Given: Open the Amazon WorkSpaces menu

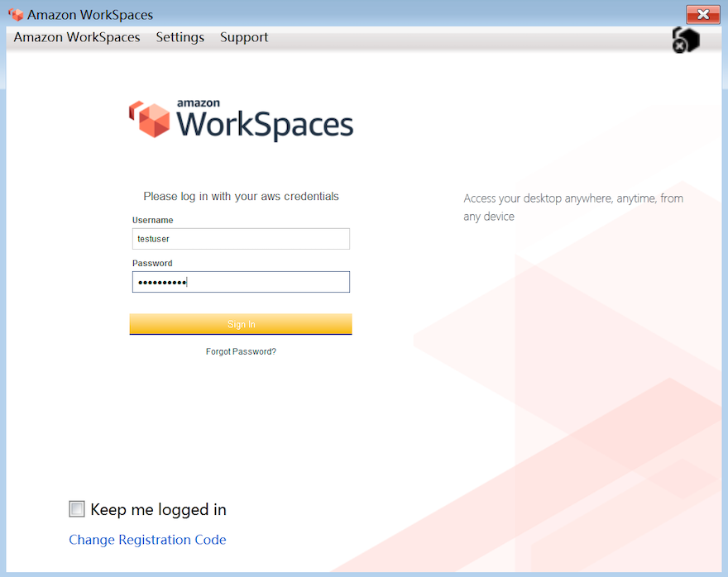Looking at the screenshot, I should click(77, 37).
